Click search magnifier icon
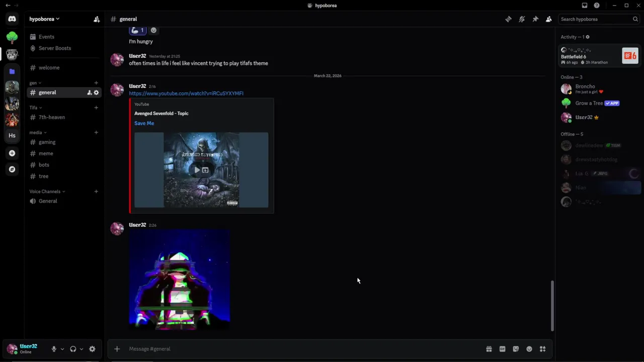Viewport: 644px width, 362px height. (635, 19)
